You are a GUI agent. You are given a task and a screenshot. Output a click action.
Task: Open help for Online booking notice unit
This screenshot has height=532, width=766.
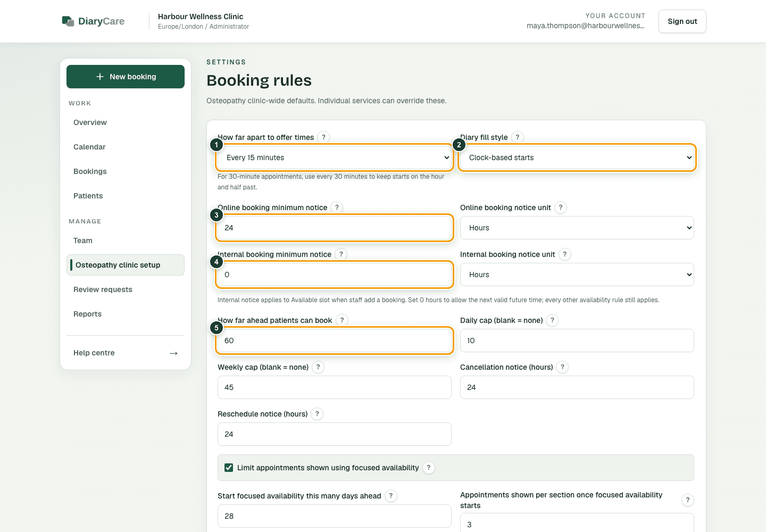[561, 207]
